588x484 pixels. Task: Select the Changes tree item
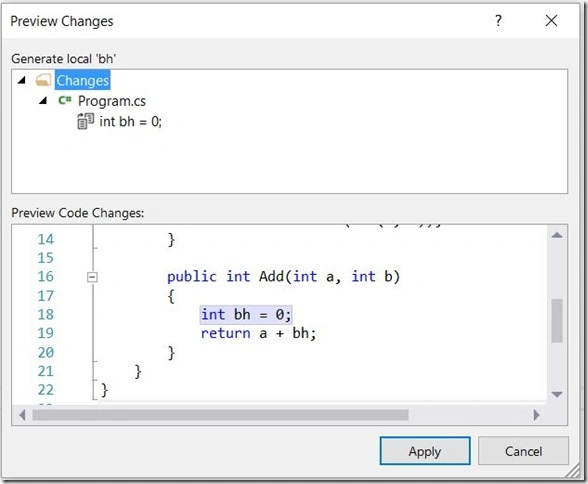click(82, 80)
